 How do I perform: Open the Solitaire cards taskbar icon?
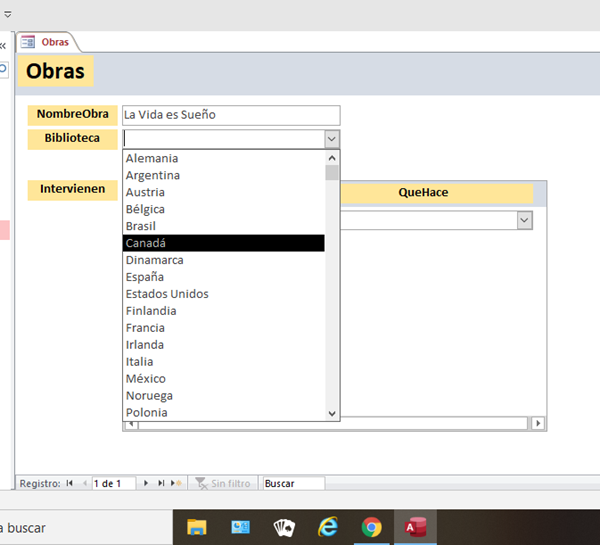coord(284,527)
